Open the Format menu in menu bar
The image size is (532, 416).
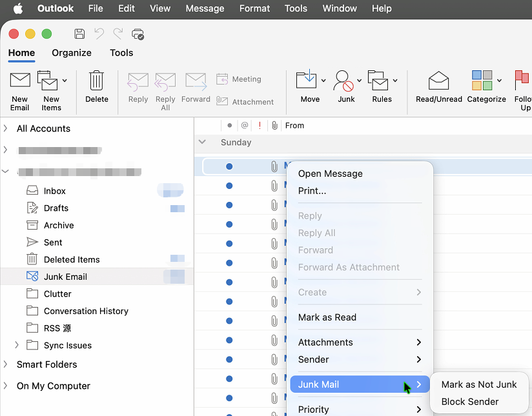click(254, 8)
